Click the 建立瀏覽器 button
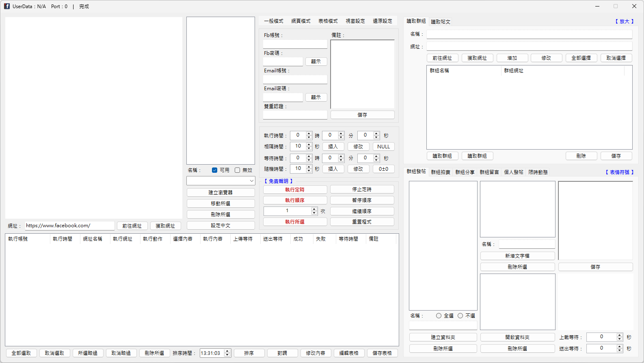The height and width of the screenshot is (363, 644). 220,193
